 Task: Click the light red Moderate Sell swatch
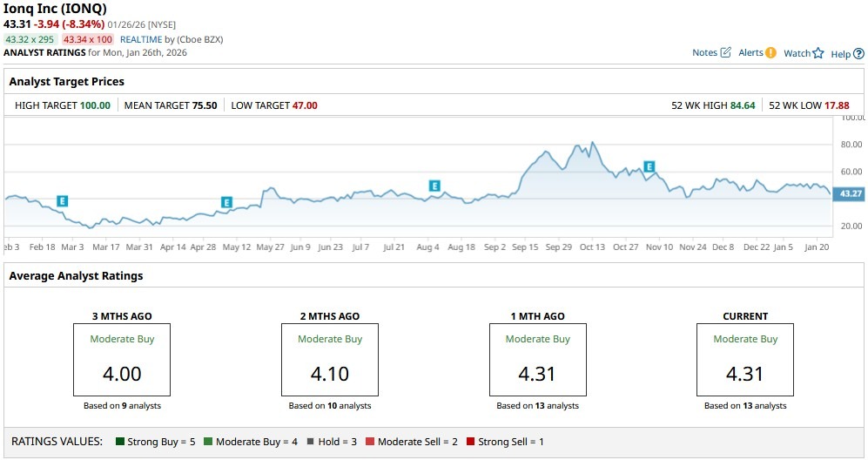[370, 442]
